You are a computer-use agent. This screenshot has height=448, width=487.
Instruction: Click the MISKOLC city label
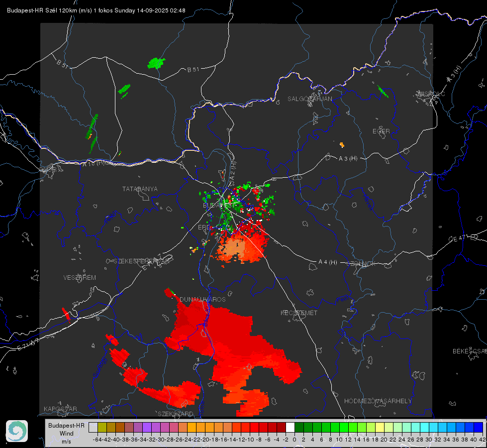click(431, 94)
